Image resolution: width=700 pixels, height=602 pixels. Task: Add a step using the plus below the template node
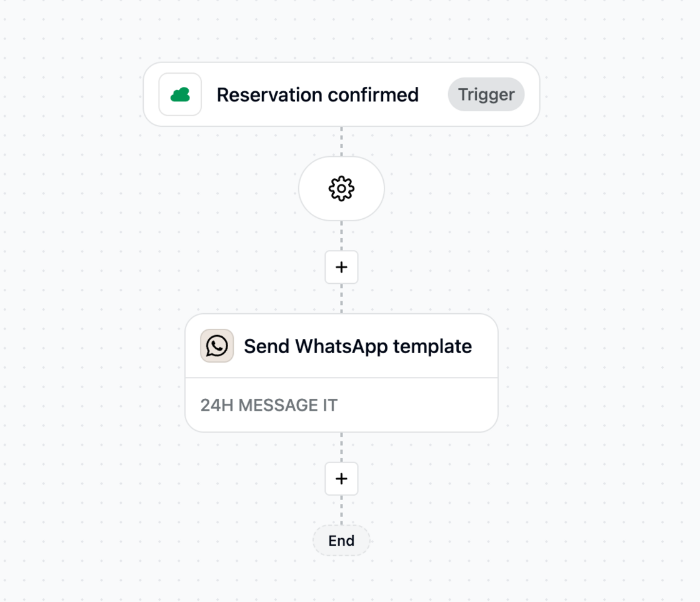point(341,478)
